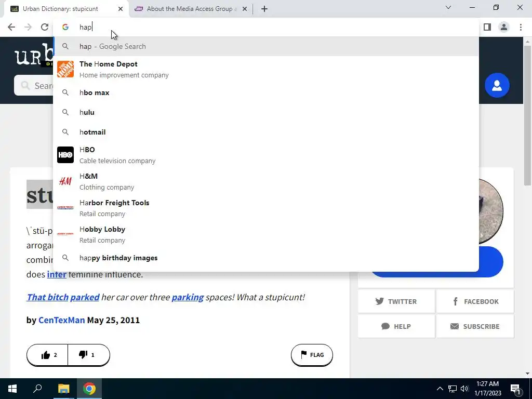The height and width of the screenshot is (399, 532).
Task: Share on Facebook button
Action: pyautogui.click(x=475, y=301)
